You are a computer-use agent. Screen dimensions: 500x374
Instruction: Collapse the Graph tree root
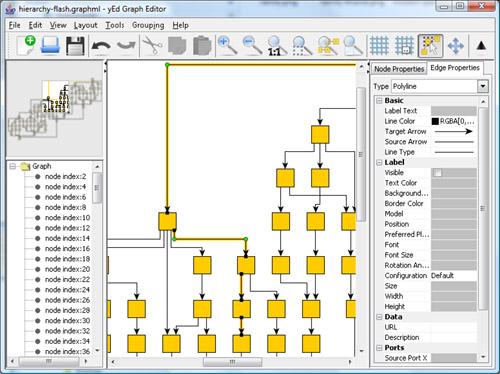12,166
